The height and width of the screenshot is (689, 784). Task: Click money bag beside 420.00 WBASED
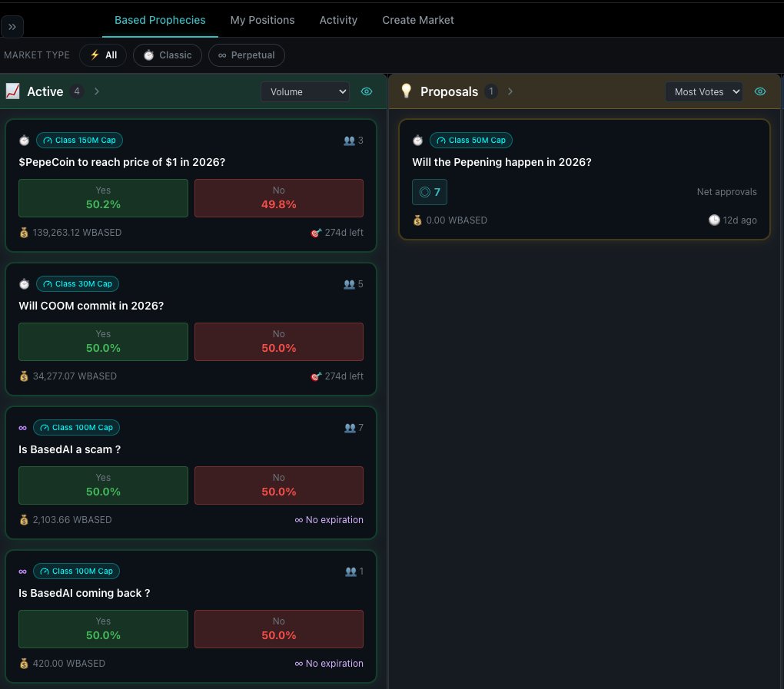[x=24, y=664]
